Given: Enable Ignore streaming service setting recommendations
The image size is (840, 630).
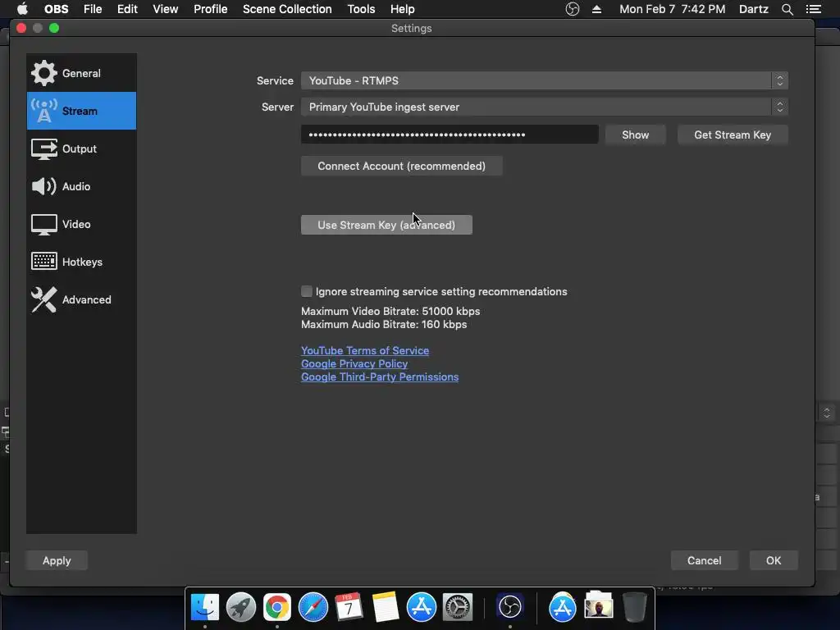Looking at the screenshot, I should [307, 291].
